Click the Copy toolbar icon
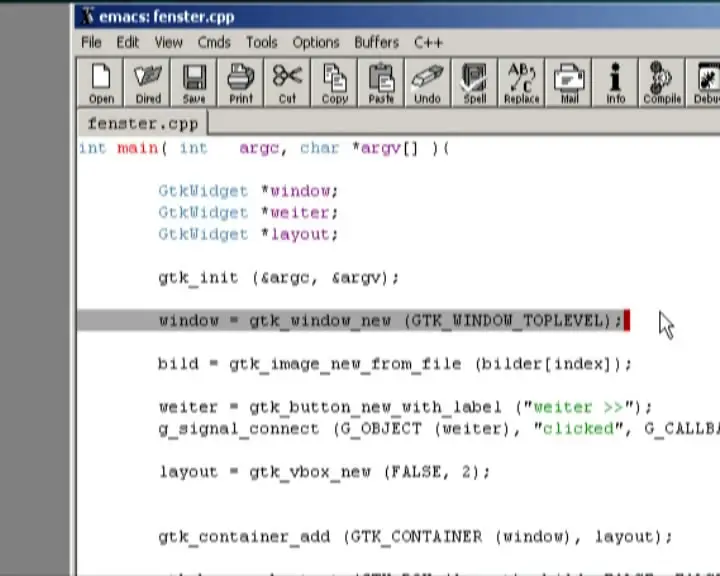 pyautogui.click(x=335, y=83)
